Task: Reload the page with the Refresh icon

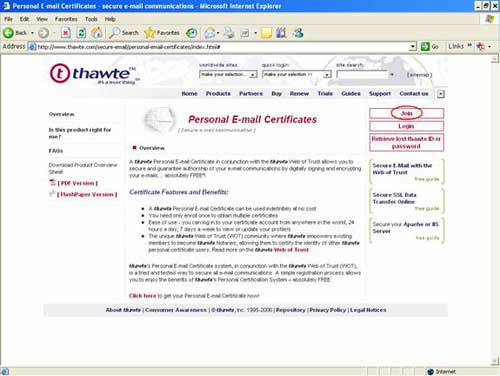Action: [x=81, y=33]
